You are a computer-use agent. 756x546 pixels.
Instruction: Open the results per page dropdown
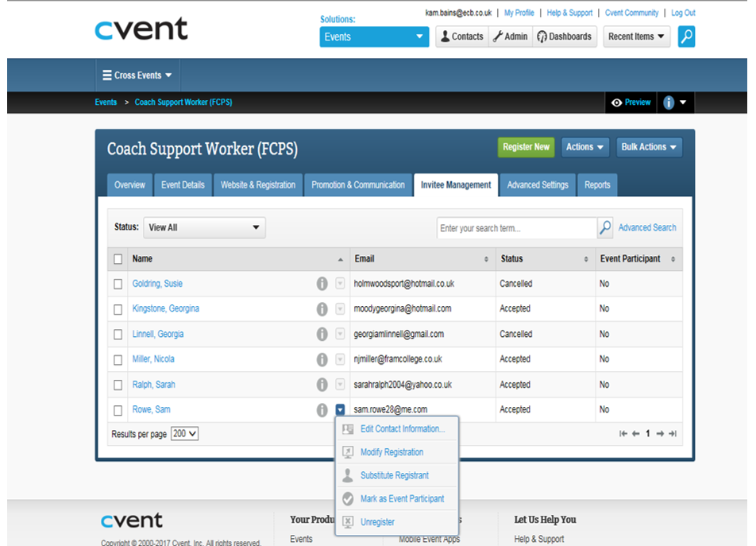(x=185, y=434)
